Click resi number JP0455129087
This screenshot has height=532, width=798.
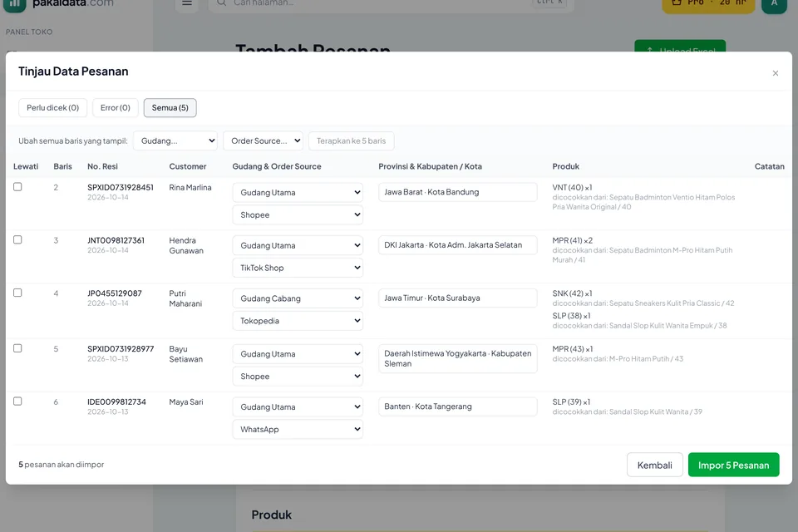click(115, 293)
